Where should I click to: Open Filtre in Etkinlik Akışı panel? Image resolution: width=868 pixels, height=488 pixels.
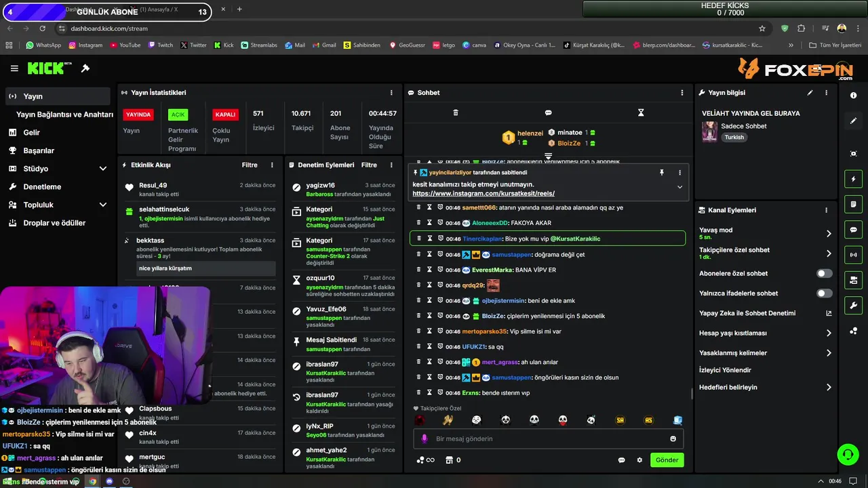(250, 165)
